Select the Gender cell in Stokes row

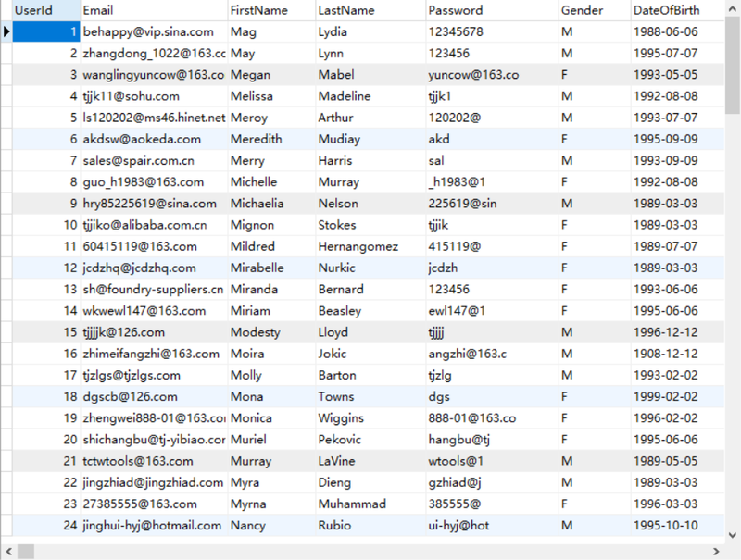[595, 225]
